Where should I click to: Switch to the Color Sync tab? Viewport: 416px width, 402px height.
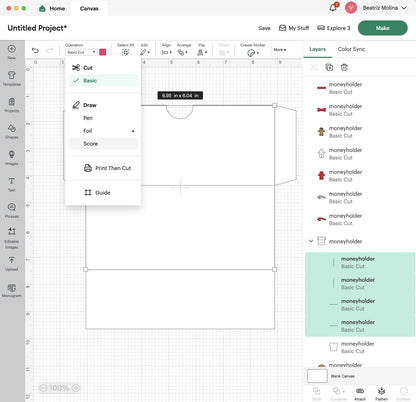pyautogui.click(x=351, y=49)
